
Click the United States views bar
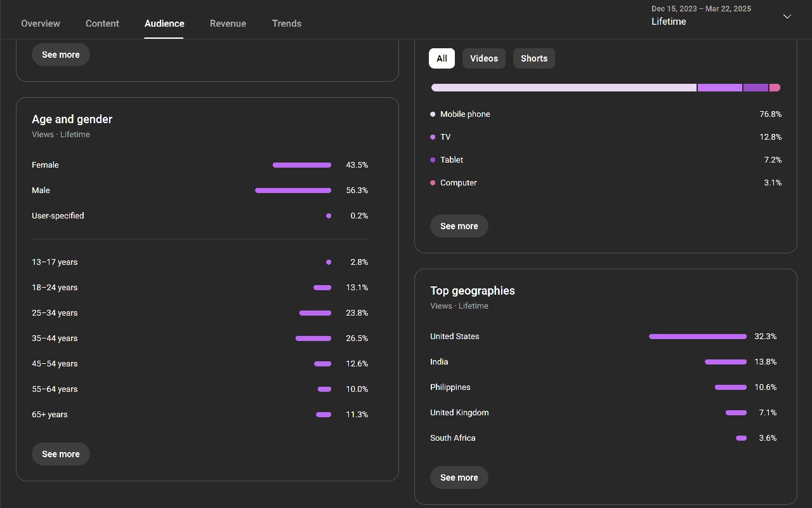(x=698, y=337)
